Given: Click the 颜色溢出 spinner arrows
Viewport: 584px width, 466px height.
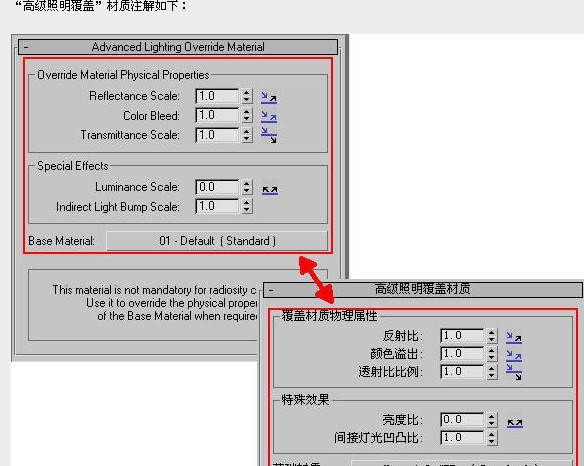Looking at the screenshot, I should [492, 354].
